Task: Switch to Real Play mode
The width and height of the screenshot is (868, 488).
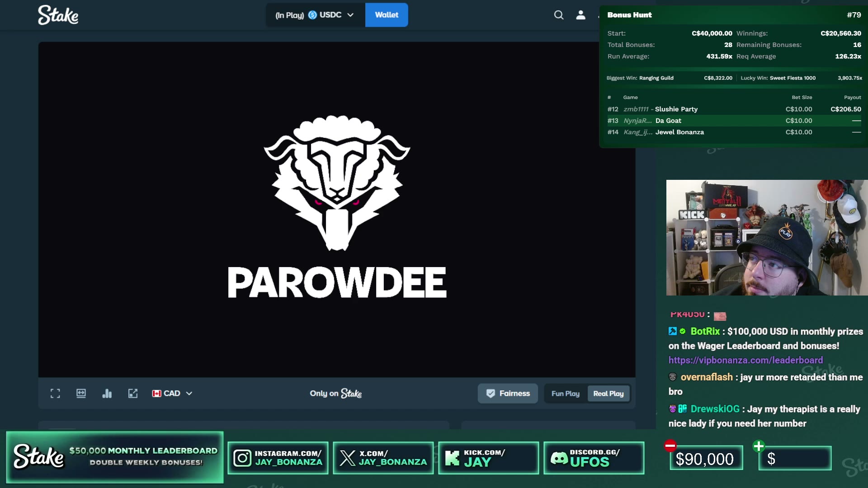Action: point(608,394)
